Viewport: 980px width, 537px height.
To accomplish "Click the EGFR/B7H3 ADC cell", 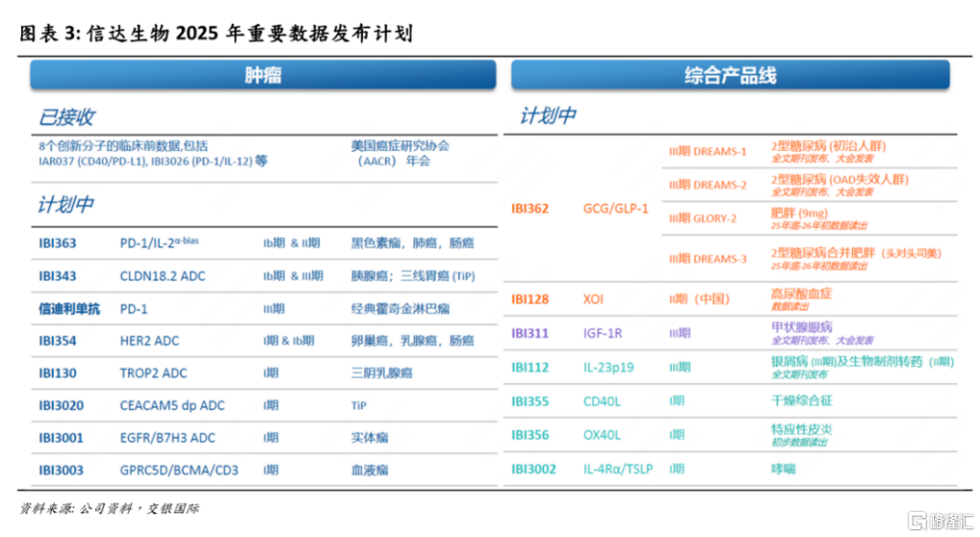I will (167, 438).
